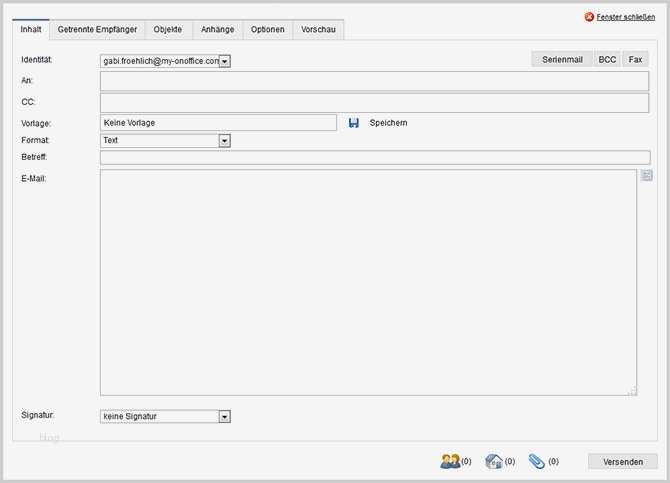Viewport: 670px width, 483px height.
Task: Click the BCC button
Action: (x=607, y=59)
